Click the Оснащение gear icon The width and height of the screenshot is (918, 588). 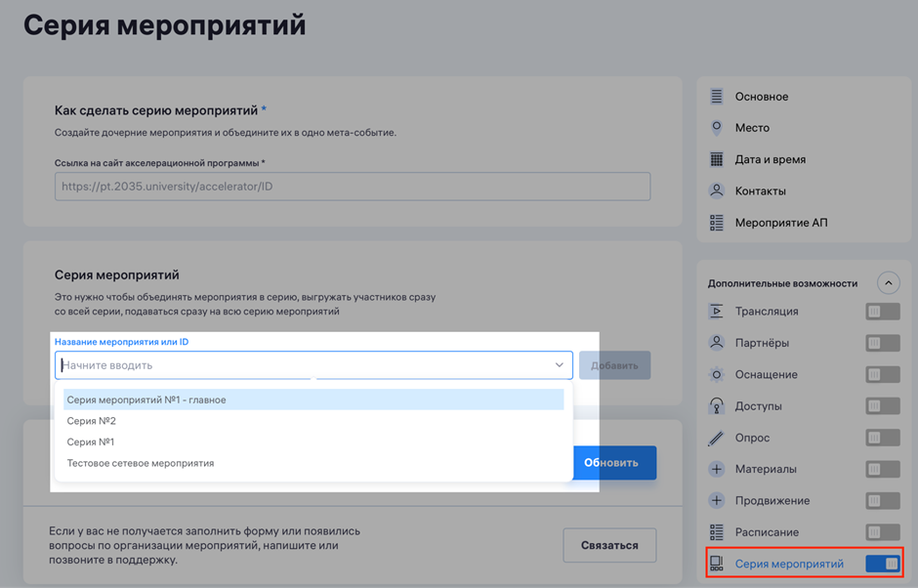pyautogui.click(x=717, y=374)
